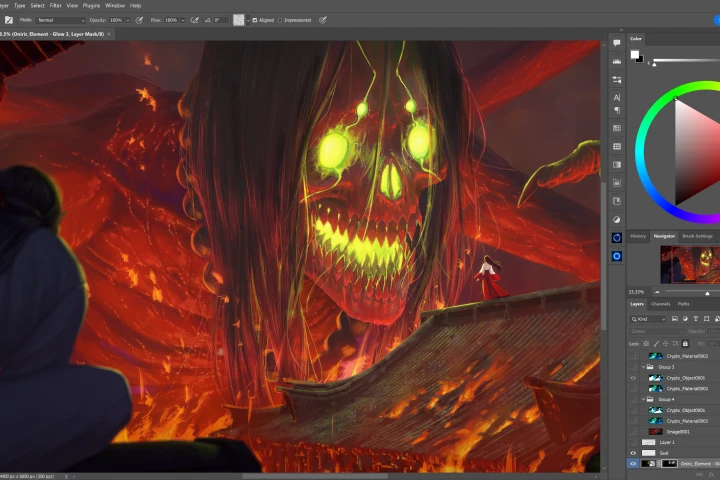Toggle pressure for size icon after Impressionist
The height and width of the screenshot is (480, 720).
[x=323, y=20]
